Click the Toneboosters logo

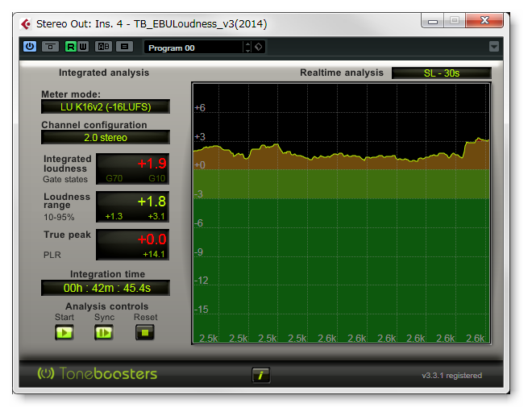(98, 373)
